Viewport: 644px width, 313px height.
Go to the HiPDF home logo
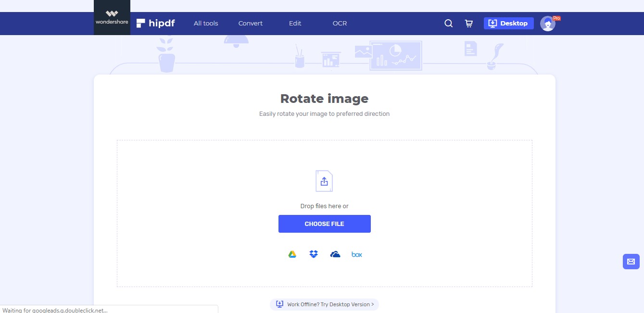tap(155, 23)
